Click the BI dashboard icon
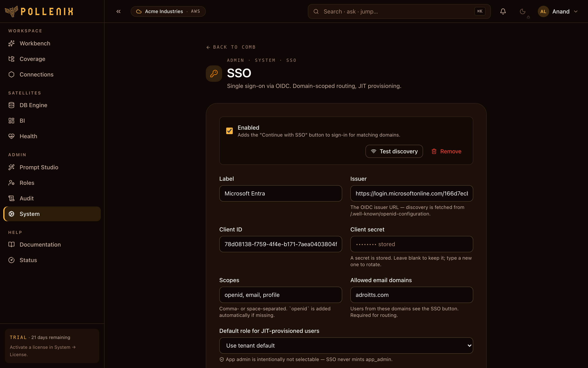The width and height of the screenshot is (588, 368). [11, 121]
